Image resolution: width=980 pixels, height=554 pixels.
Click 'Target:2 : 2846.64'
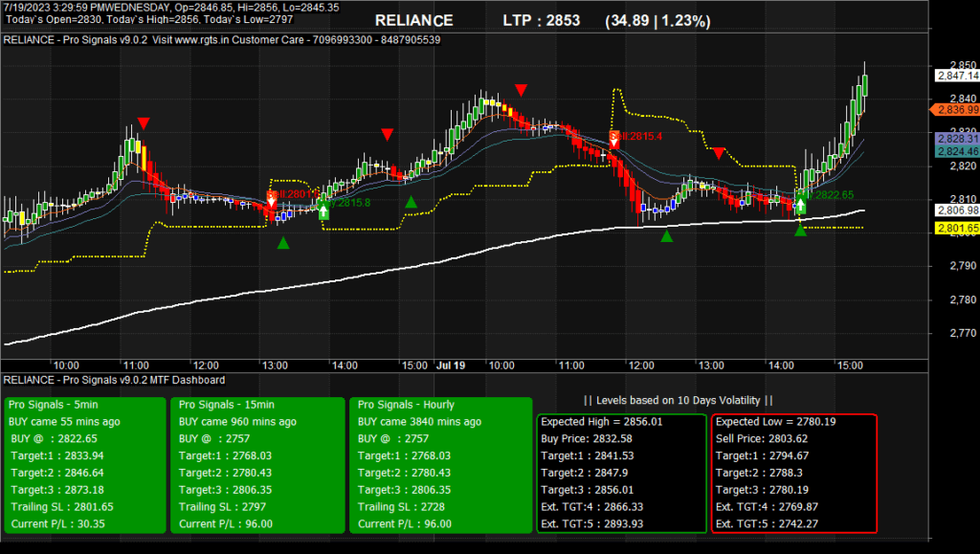tap(57, 473)
